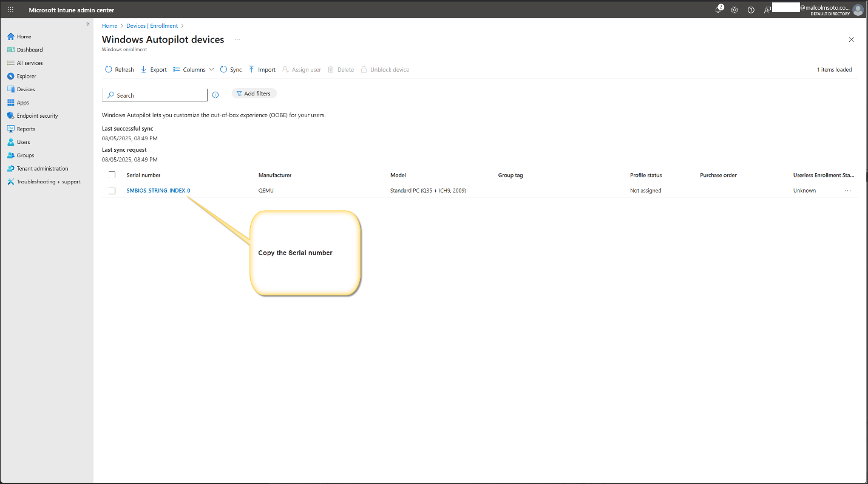Open the app launcher waffle icon
868x484 pixels.
click(x=10, y=10)
